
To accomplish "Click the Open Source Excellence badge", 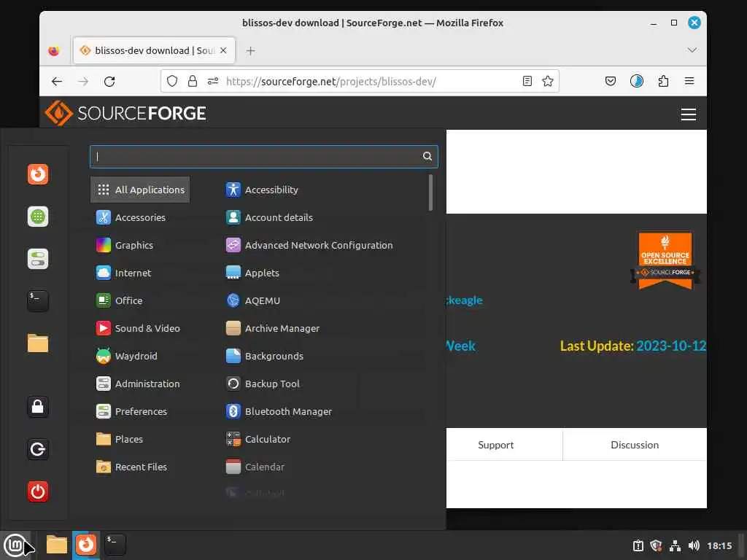I will [665, 261].
